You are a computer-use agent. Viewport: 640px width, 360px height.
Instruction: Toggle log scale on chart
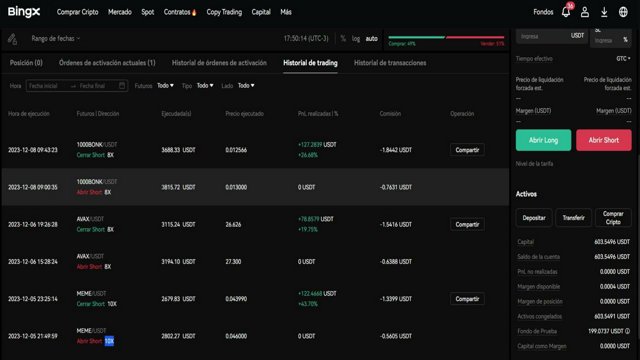(x=356, y=38)
